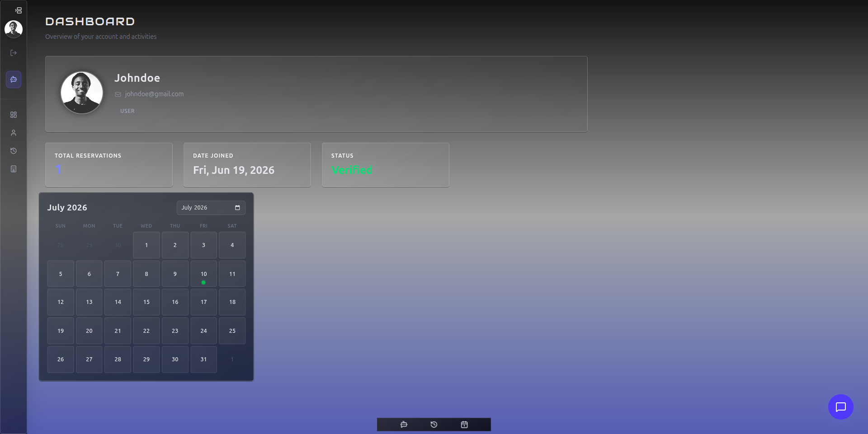Select day 9 on the calendar
The height and width of the screenshot is (434, 868).
pyautogui.click(x=175, y=274)
